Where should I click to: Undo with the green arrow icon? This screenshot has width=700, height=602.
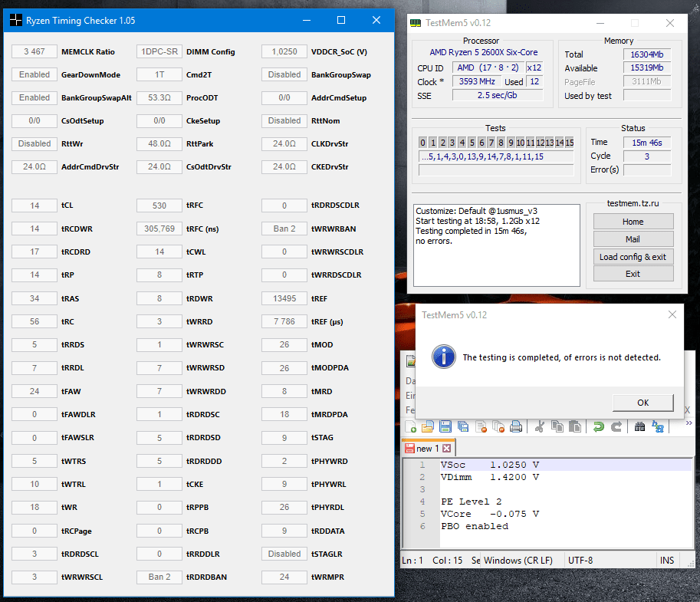[x=599, y=427]
